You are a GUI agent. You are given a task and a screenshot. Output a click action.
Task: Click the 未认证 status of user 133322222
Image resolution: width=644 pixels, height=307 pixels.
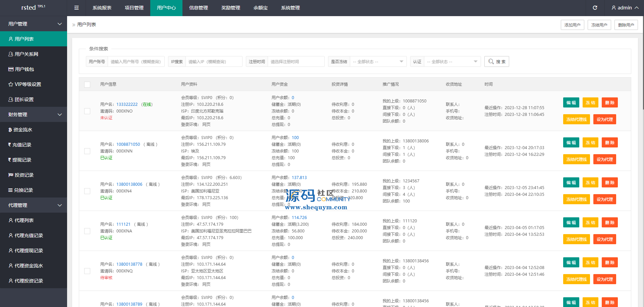pyautogui.click(x=106, y=118)
